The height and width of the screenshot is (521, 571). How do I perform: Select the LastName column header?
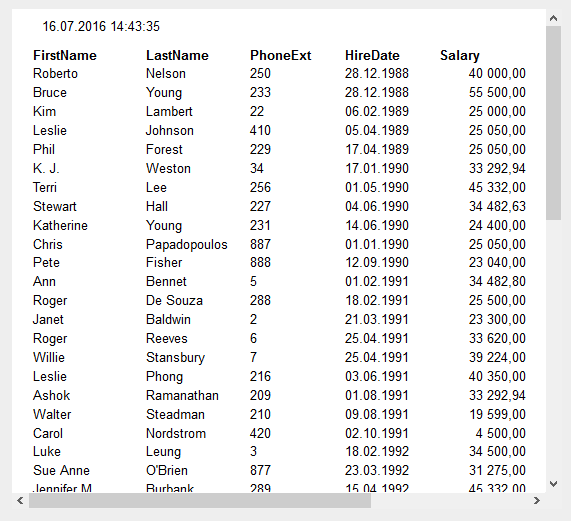point(177,55)
